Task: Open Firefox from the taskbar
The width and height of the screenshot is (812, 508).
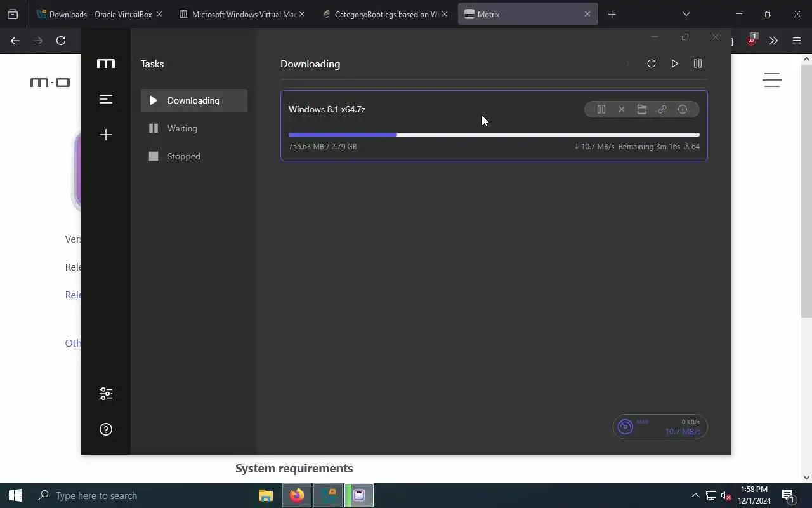Action: click(x=297, y=495)
